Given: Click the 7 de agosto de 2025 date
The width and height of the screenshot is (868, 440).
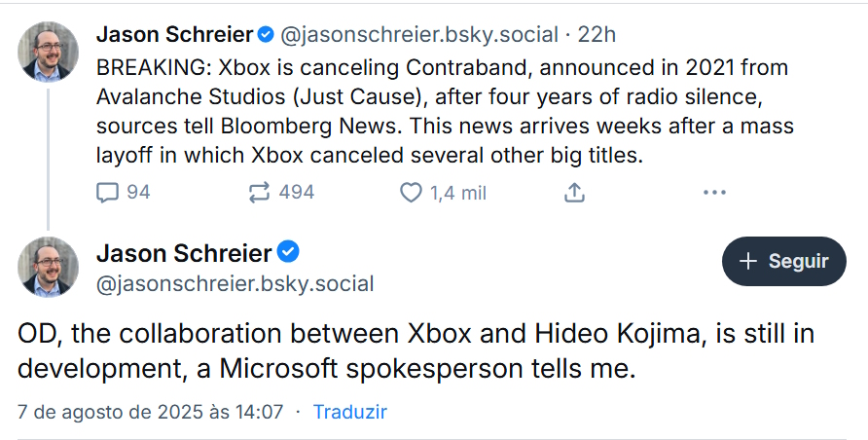Looking at the screenshot, I should point(150,412).
